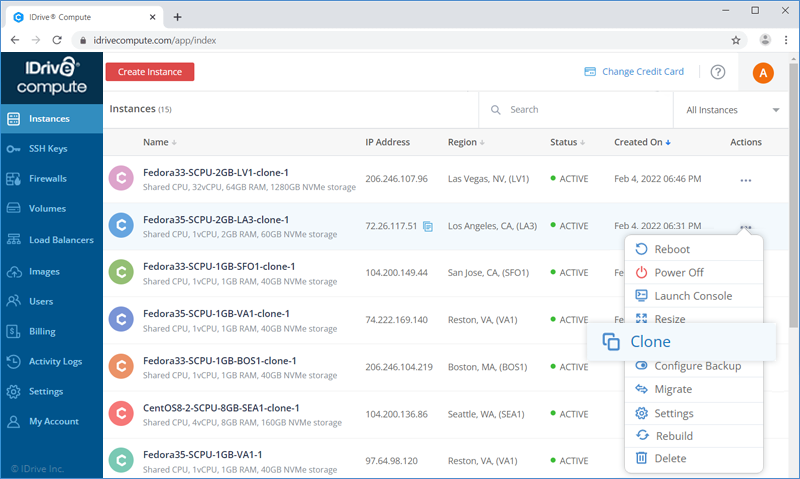Click purple avatar of Fedora35-SCPU-1GB-VA1-clone-1

pos(121,319)
